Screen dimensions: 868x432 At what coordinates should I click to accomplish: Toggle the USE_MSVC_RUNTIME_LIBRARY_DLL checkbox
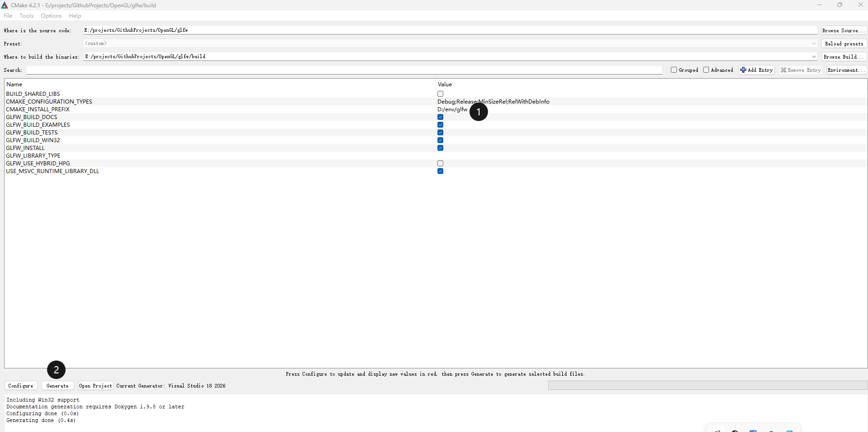coord(440,171)
